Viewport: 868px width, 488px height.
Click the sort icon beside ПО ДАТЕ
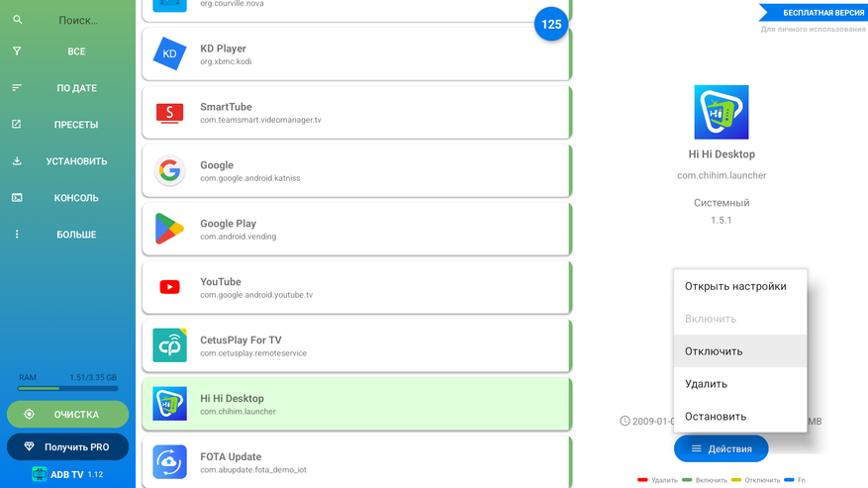[17, 88]
